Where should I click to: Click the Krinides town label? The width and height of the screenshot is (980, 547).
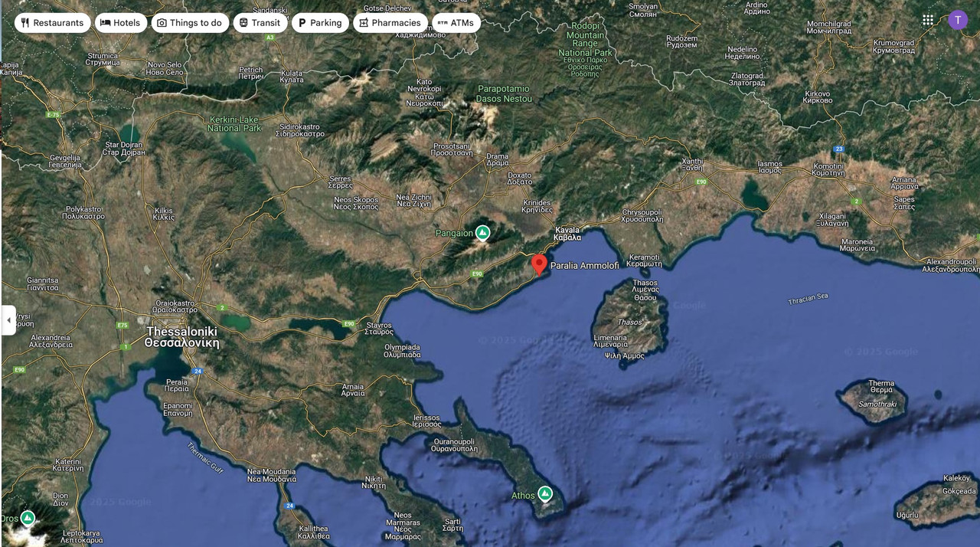point(537,206)
